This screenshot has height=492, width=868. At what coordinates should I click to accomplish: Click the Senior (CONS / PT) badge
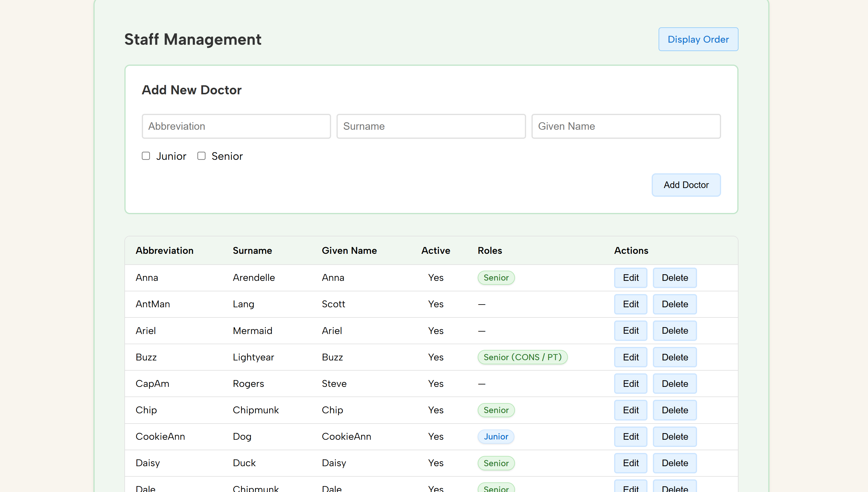point(522,357)
